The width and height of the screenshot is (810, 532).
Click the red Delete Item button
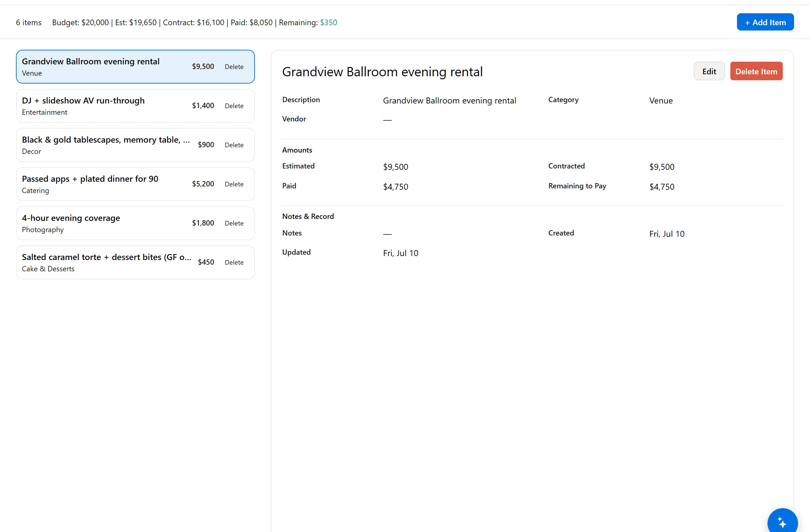pyautogui.click(x=756, y=71)
